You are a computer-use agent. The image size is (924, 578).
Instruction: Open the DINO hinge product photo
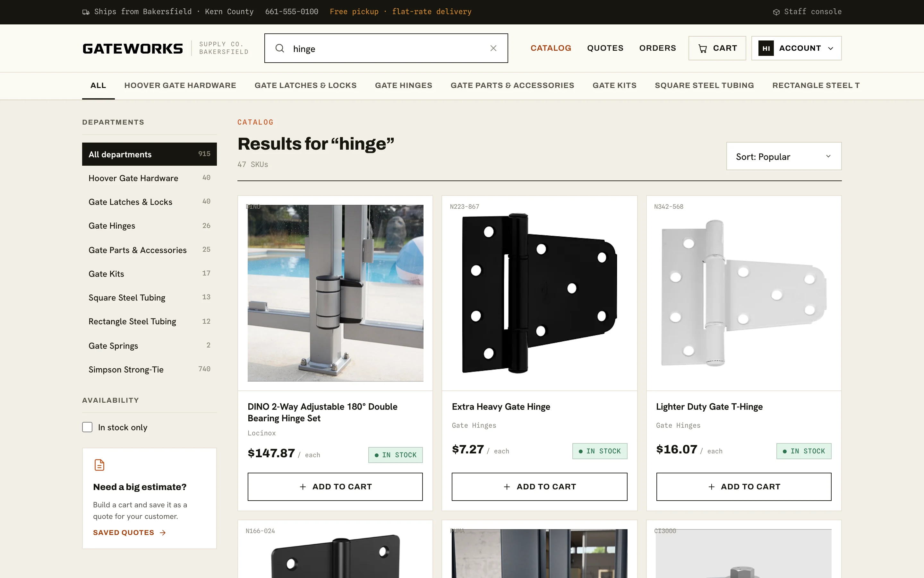coord(335,293)
